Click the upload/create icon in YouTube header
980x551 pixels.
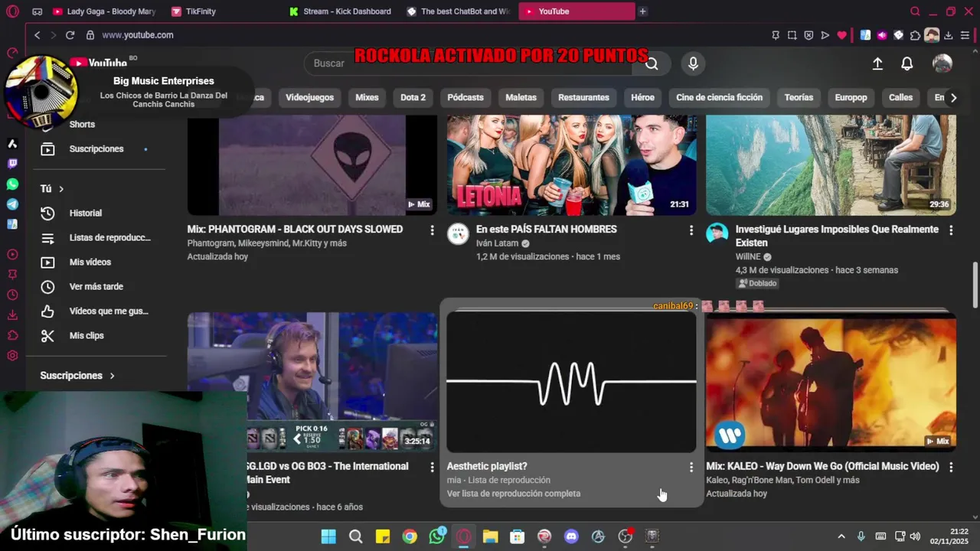point(877,64)
